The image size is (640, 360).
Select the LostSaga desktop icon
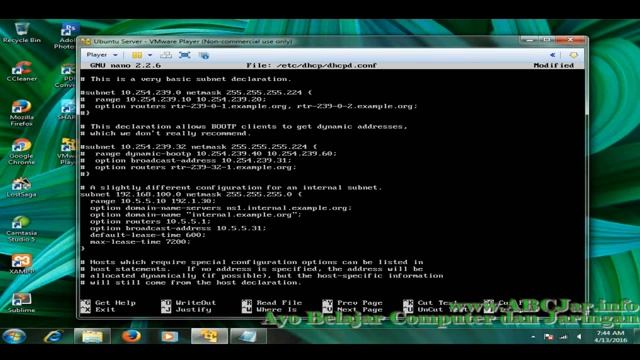click(21, 188)
